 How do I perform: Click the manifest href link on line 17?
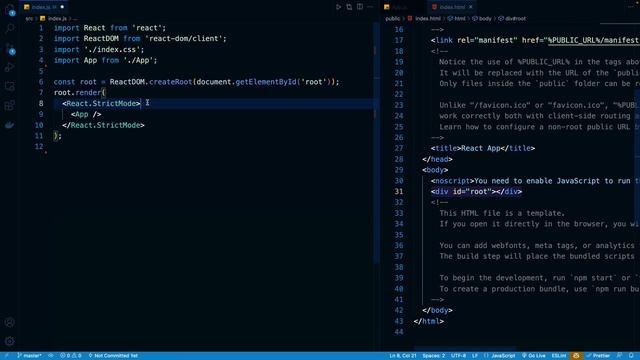click(593, 40)
